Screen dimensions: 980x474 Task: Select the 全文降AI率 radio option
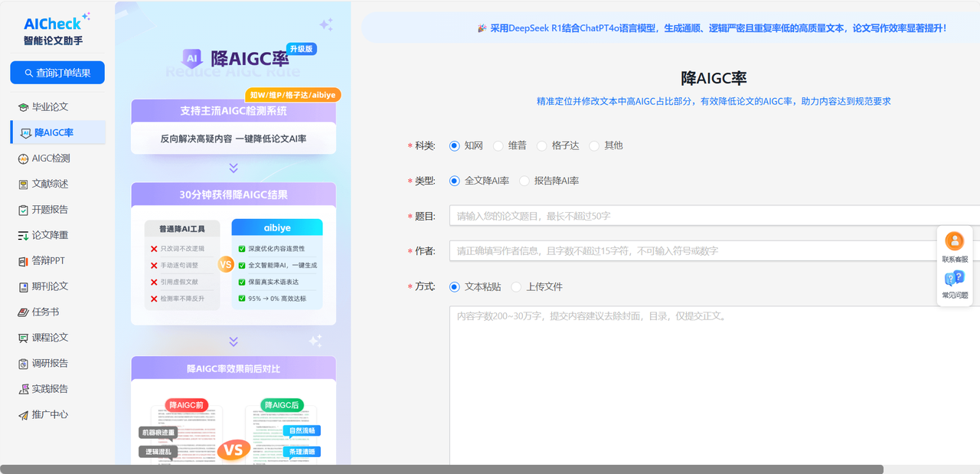pos(455,181)
